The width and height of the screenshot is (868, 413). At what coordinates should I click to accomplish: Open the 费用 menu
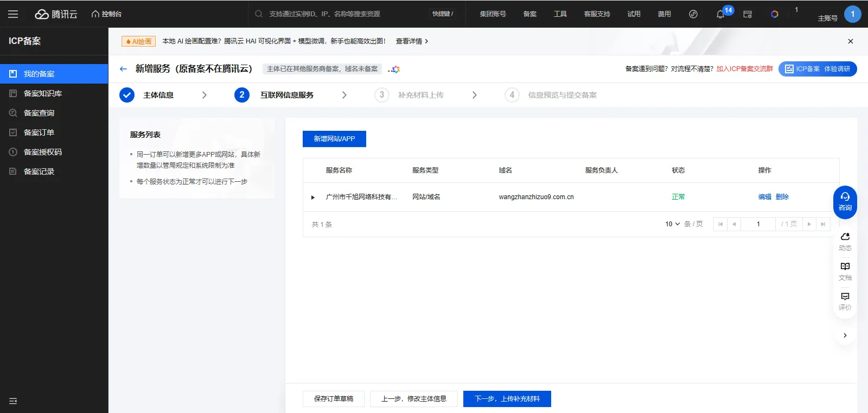pyautogui.click(x=665, y=14)
